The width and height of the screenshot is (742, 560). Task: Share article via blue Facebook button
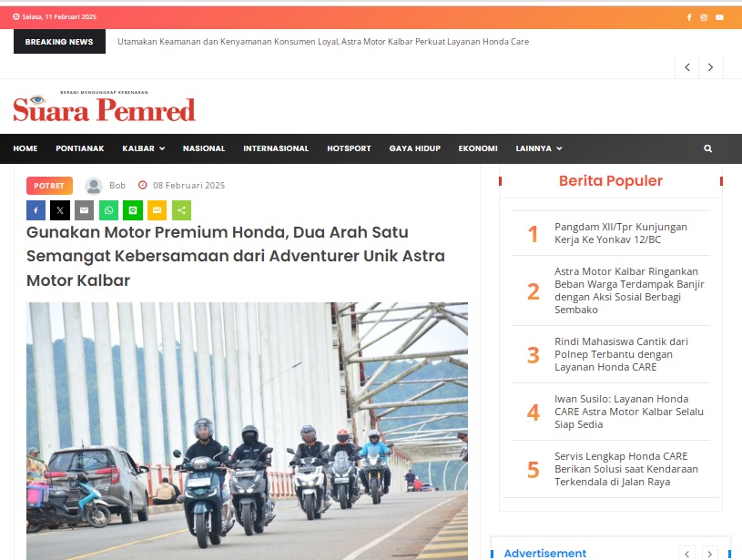coord(36,210)
